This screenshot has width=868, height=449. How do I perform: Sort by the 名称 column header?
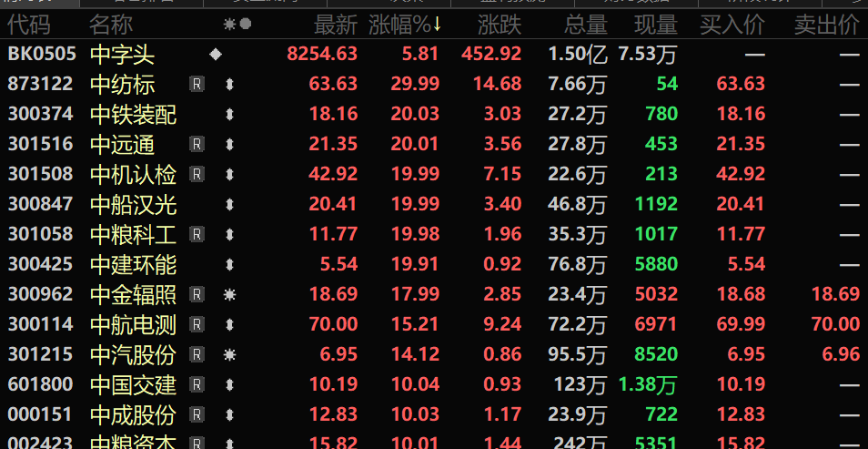pyautogui.click(x=111, y=25)
